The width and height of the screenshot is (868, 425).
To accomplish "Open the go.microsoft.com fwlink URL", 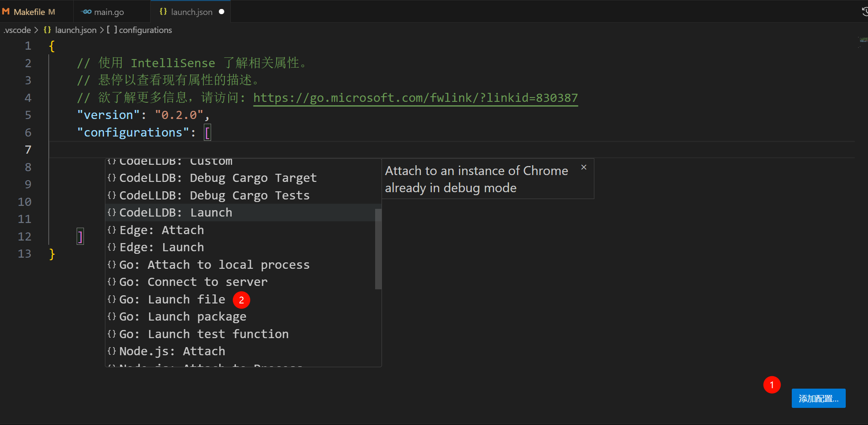I will tap(415, 98).
